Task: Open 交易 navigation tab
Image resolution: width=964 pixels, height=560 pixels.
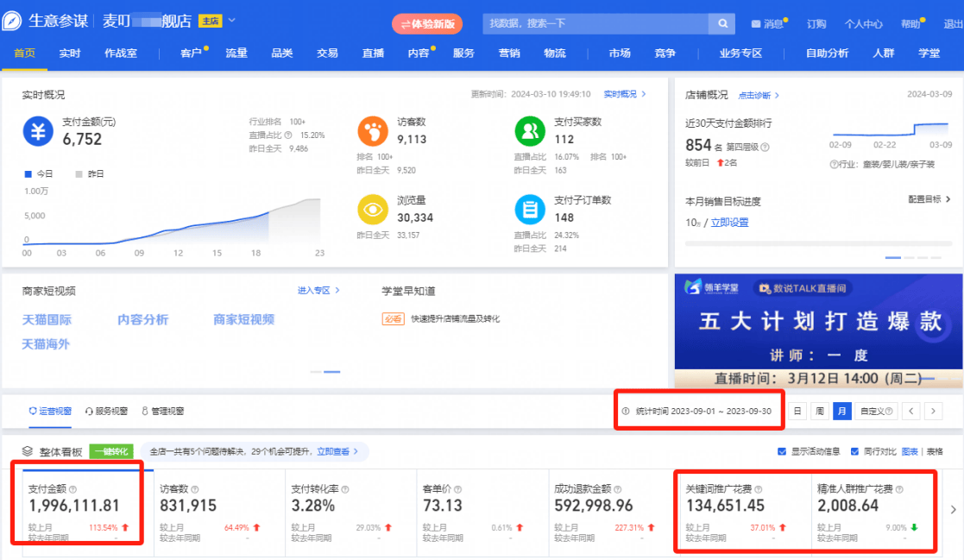Action: [x=328, y=53]
